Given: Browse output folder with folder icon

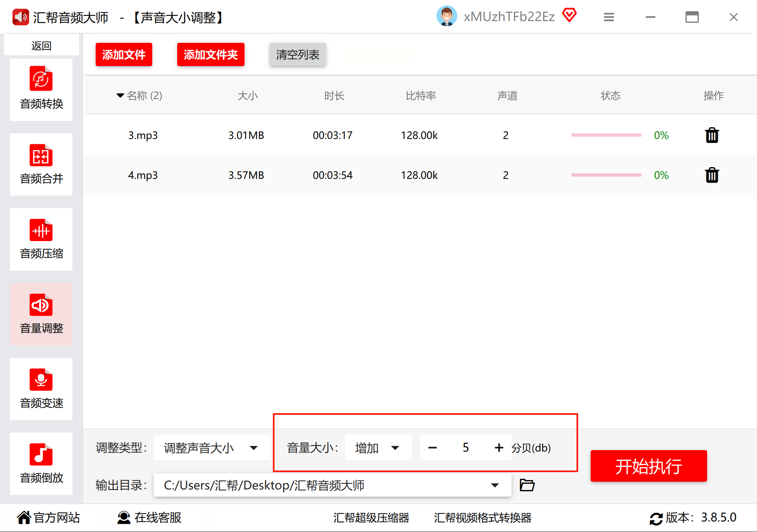Looking at the screenshot, I should (527, 485).
